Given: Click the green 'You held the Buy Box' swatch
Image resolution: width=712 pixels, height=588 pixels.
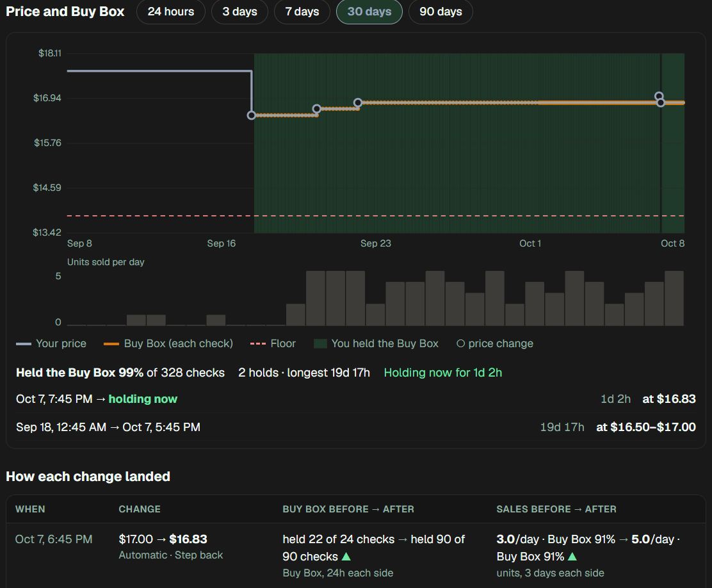Looking at the screenshot, I should (x=321, y=343).
